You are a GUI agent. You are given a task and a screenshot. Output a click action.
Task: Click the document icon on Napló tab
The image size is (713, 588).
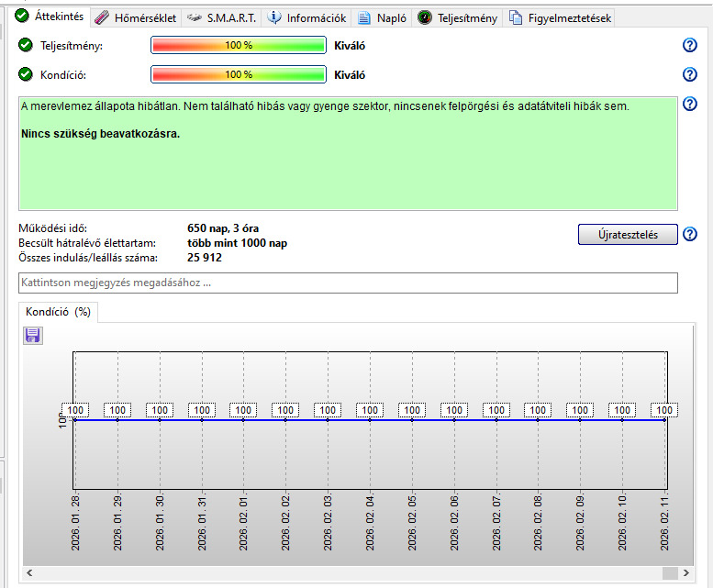[x=363, y=17]
